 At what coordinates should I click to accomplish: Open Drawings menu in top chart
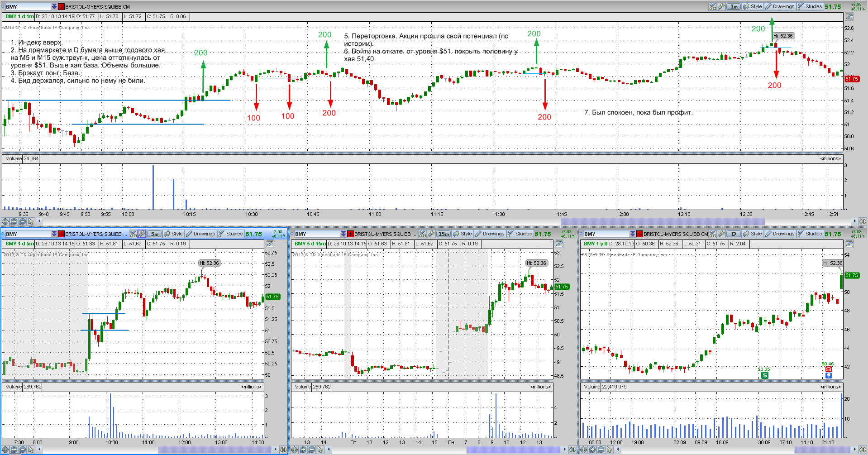(x=780, y=6)
